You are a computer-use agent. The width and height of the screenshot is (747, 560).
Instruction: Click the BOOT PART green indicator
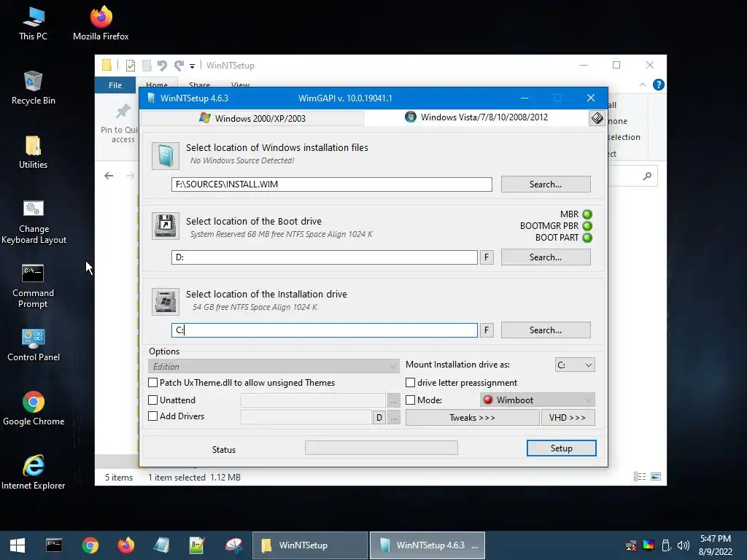tap(587, 238)
